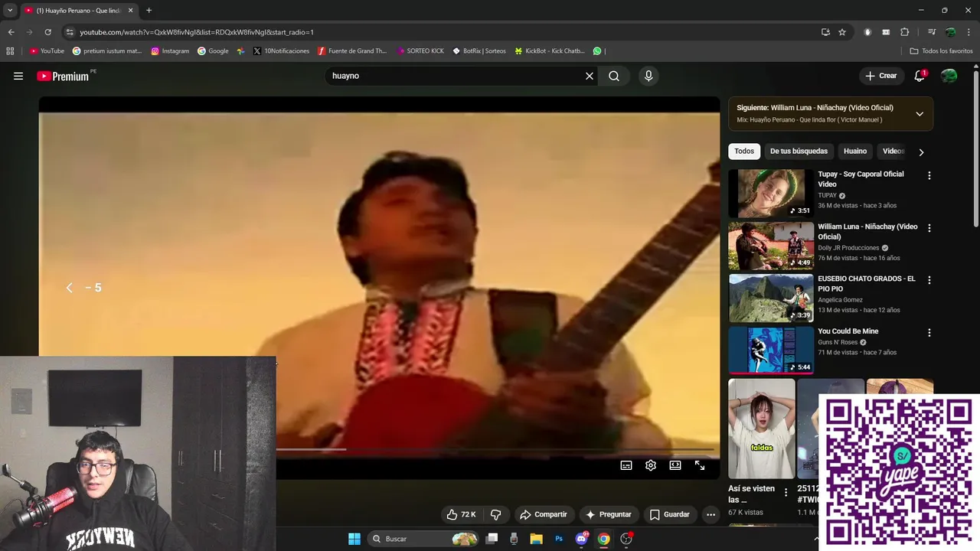Open the Windows Start menu
Viewport: 980px width, 551px height.
tap(354, 539)
